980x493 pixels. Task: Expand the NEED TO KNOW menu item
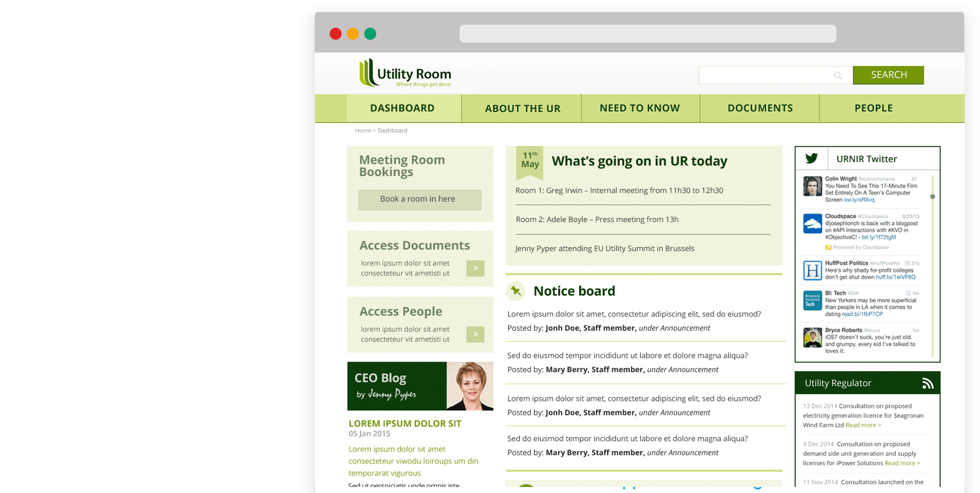click(640, 108)
